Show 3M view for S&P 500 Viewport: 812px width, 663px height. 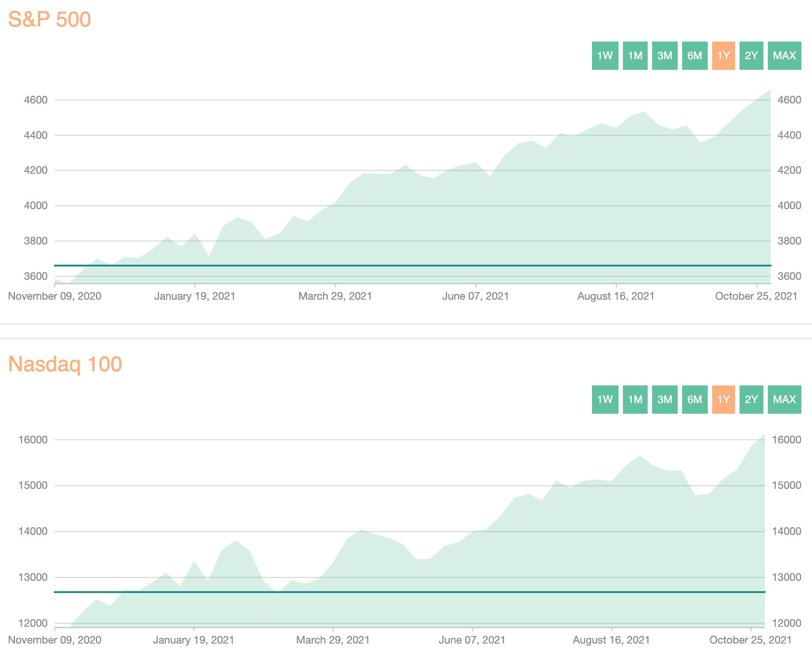pos(664,56)
